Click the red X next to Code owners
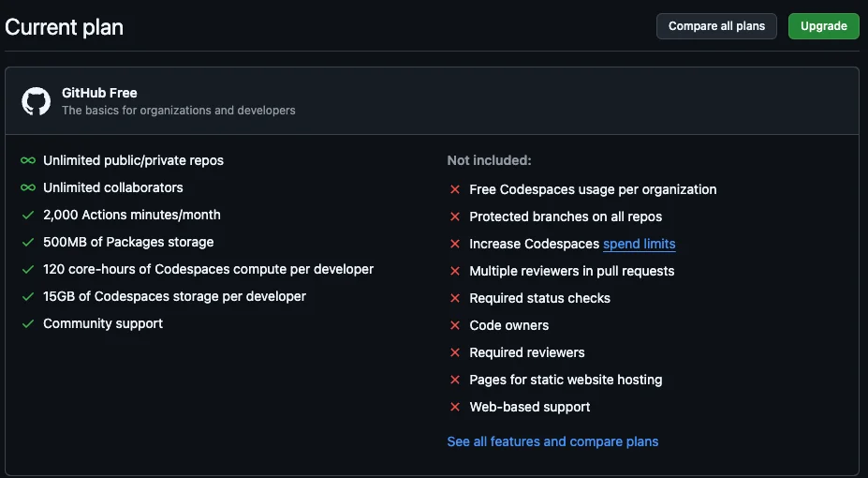Viewport: 868px width, 478px height. pos(455,326)
